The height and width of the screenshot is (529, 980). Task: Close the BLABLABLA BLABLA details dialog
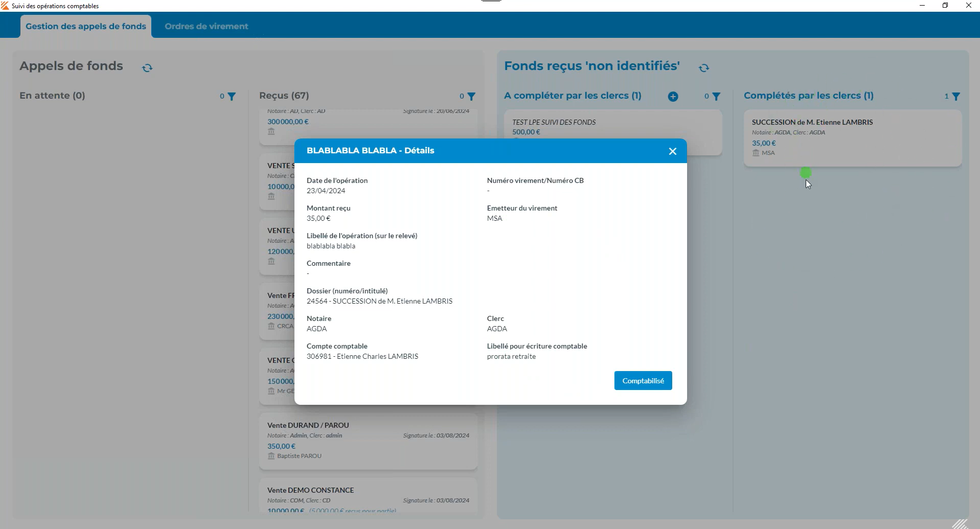[x=672, y=151]
